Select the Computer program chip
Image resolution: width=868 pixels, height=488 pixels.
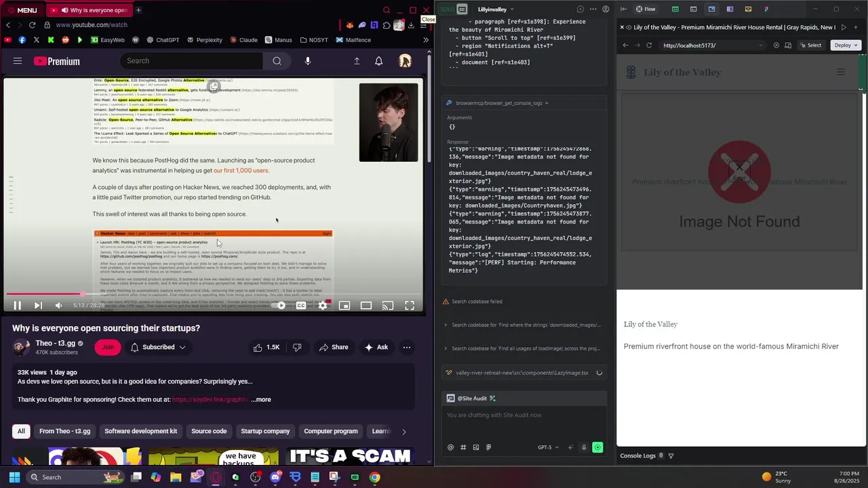pyautogui.click(x=331, y=431)
